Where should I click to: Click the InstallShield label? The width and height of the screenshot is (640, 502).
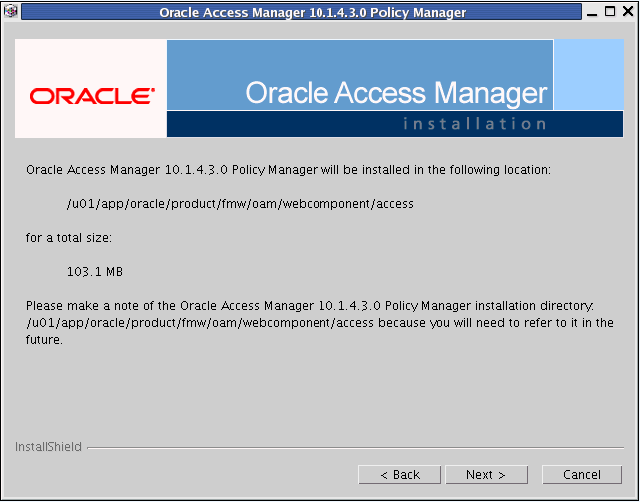coord(48,447)
